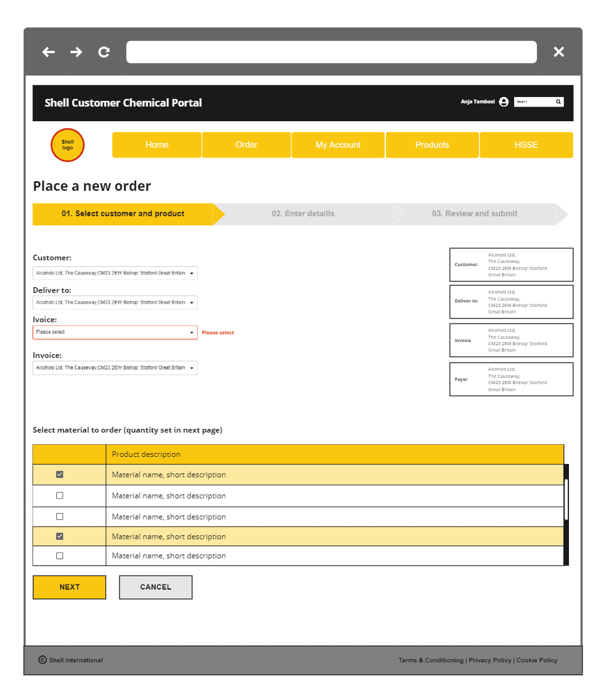Open the 'Please select' Ivoice dropdown
This screenshot has height=700, width=606.
tap(115, 332)
